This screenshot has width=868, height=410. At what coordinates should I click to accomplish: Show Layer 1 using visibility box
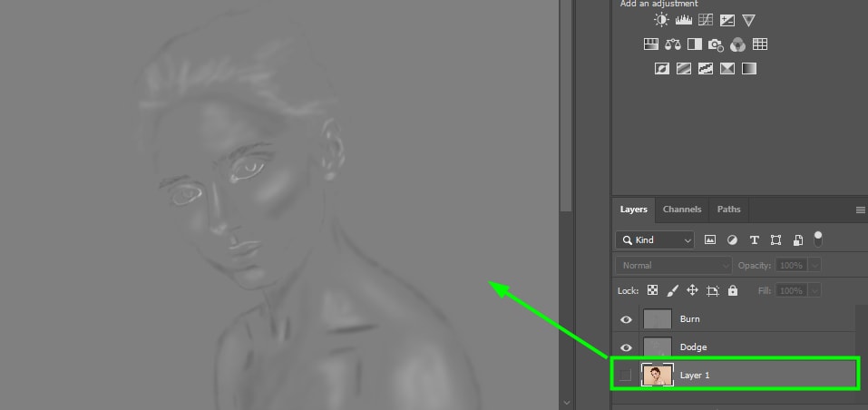[626, 376]
